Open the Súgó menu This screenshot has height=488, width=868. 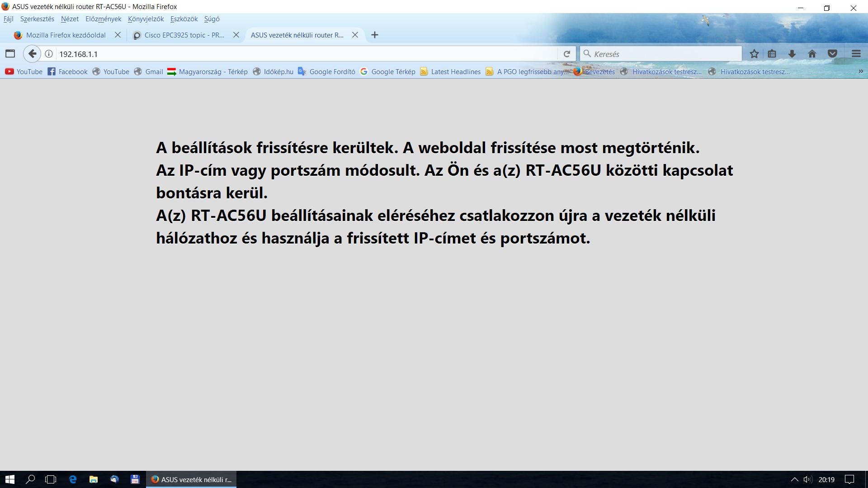[x=212, y=19]
